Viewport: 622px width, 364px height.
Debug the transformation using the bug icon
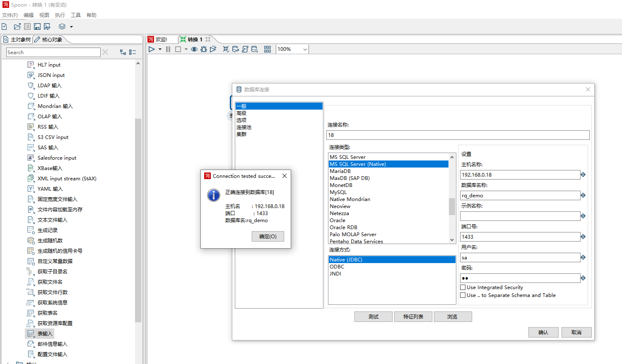203,49
